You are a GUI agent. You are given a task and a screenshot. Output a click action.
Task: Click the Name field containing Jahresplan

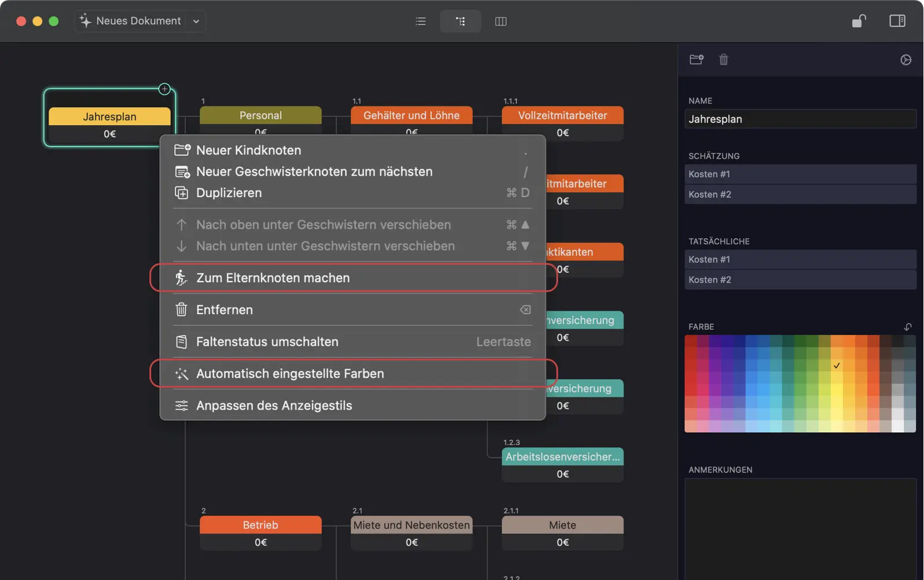[800, 119]
